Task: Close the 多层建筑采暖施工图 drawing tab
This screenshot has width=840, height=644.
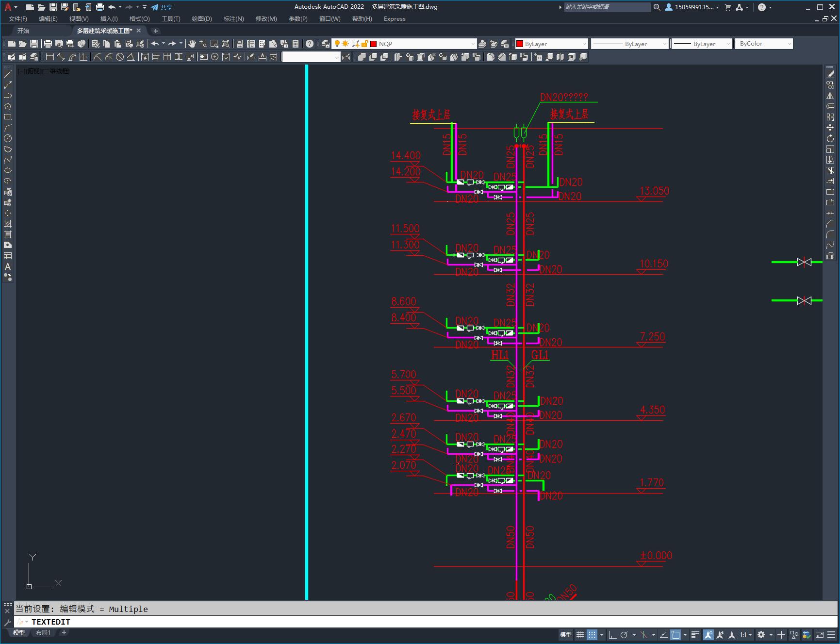Action: tap(139, 31)
